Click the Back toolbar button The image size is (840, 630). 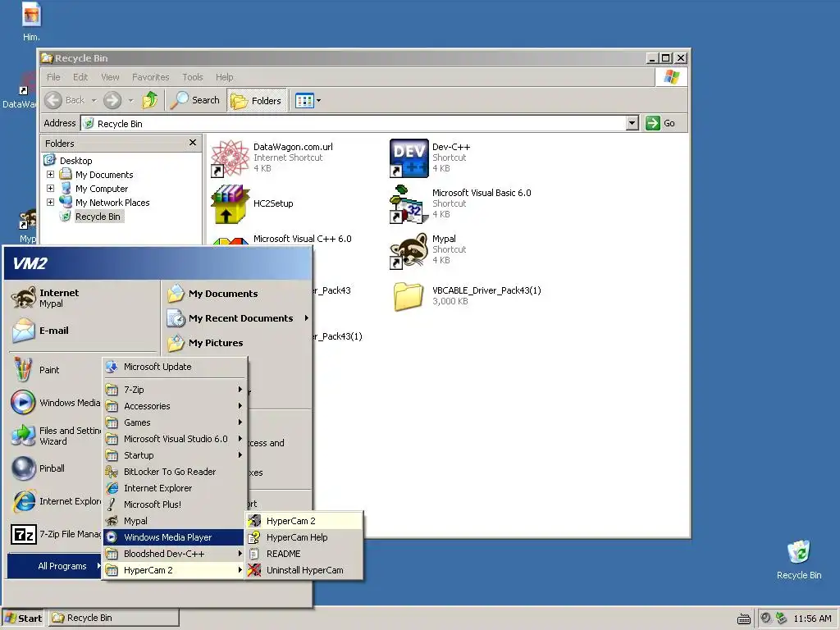pyautogui.click(x=66, y=100)
